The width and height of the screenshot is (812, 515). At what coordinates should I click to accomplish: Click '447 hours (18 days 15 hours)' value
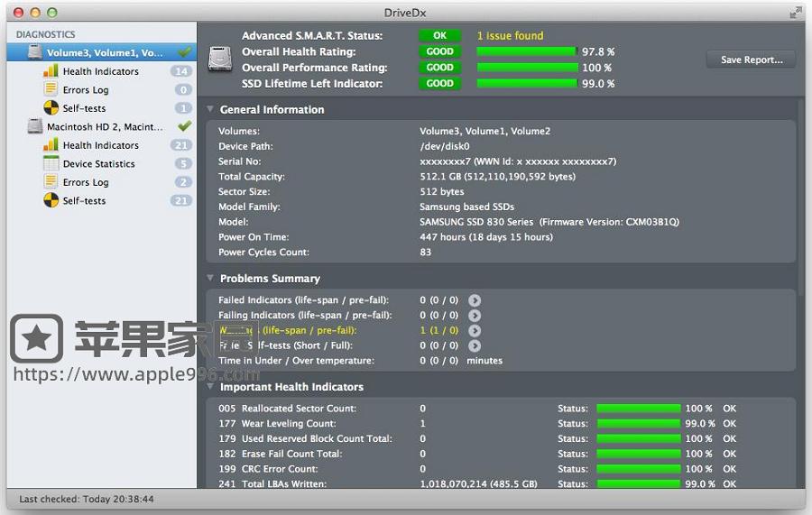coord(486,237)
